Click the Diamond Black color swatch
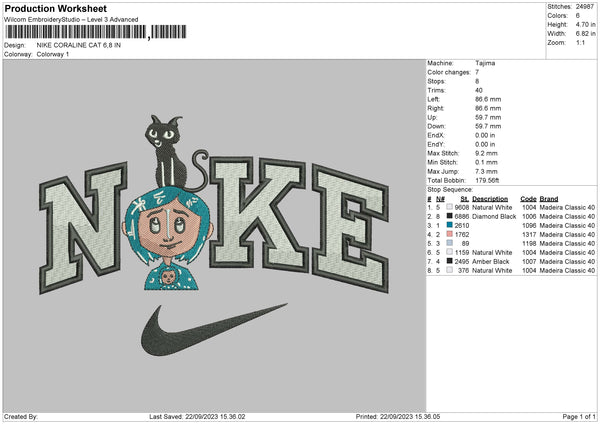 [x=450, y=216]
